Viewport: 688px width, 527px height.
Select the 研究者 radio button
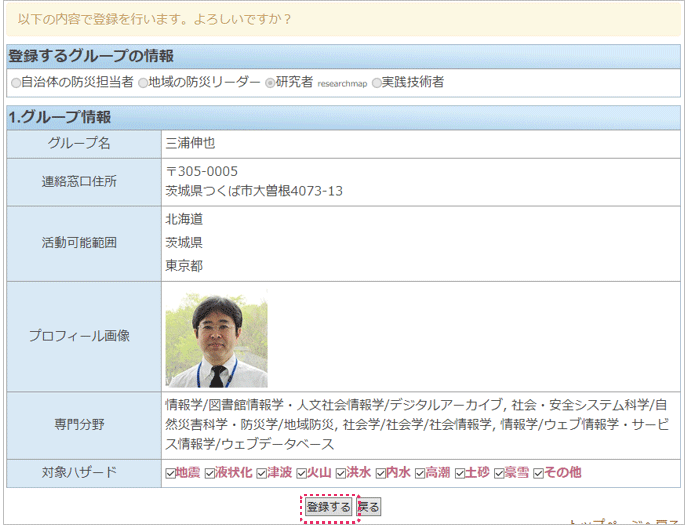click(270, 82)
